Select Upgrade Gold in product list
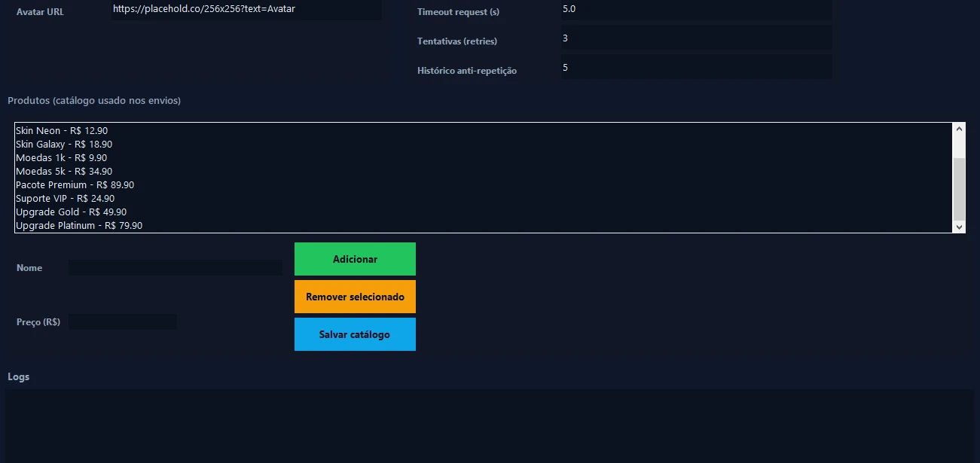The width and height of the screenshot is (980, 463). point(72,212)
